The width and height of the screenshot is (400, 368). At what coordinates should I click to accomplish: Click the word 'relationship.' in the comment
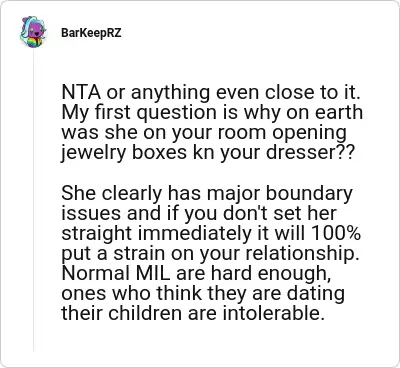coord(304,253)
